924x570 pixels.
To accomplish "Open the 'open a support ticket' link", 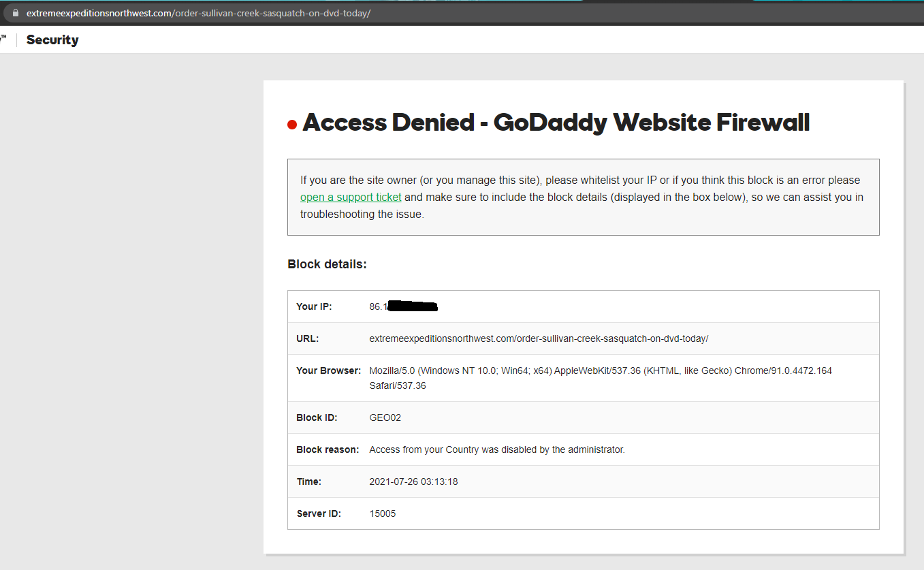I will coord(351,197).
